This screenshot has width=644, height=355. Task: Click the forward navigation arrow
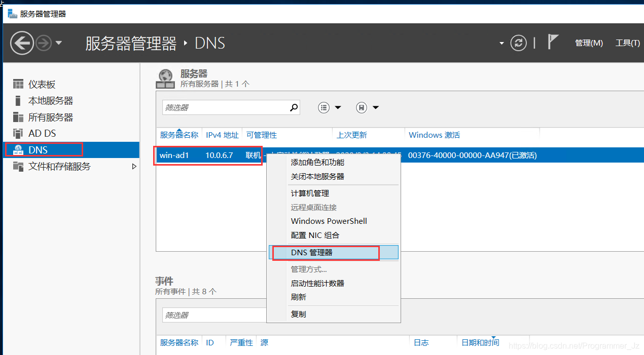pos(44,43)
